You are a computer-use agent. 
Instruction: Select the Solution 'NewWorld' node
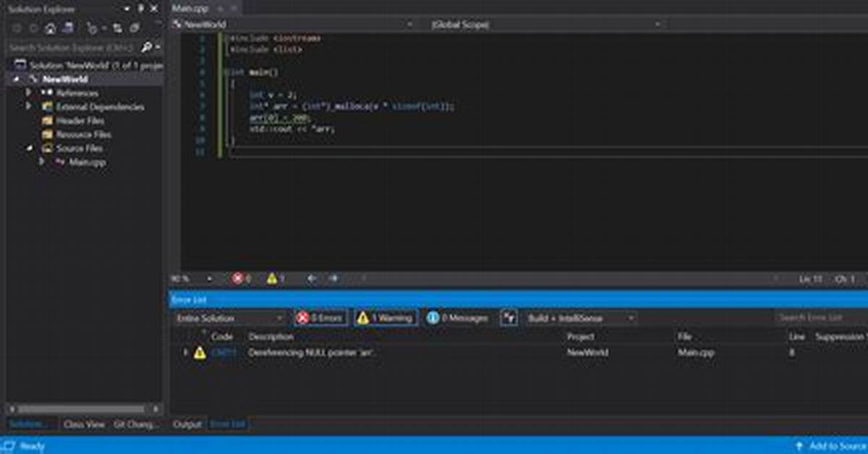point(88,65)
